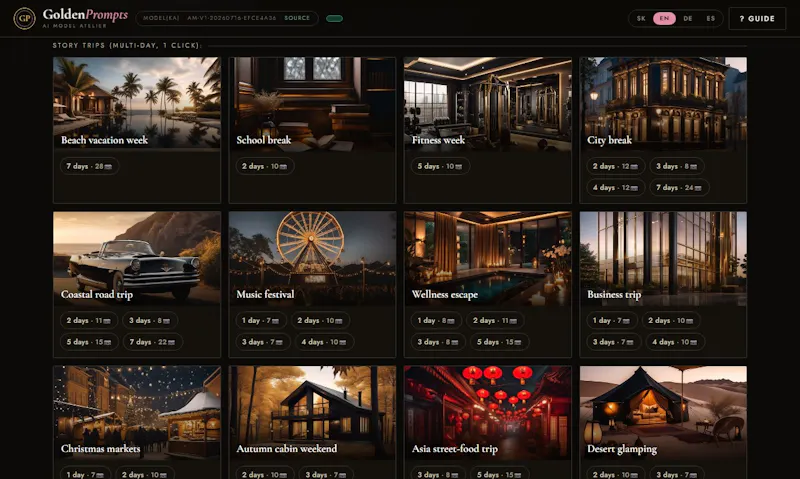Choose Music festival 3 days · 7
The height and width of the screenshot is (479, 800).
click(x=262, y=342)
